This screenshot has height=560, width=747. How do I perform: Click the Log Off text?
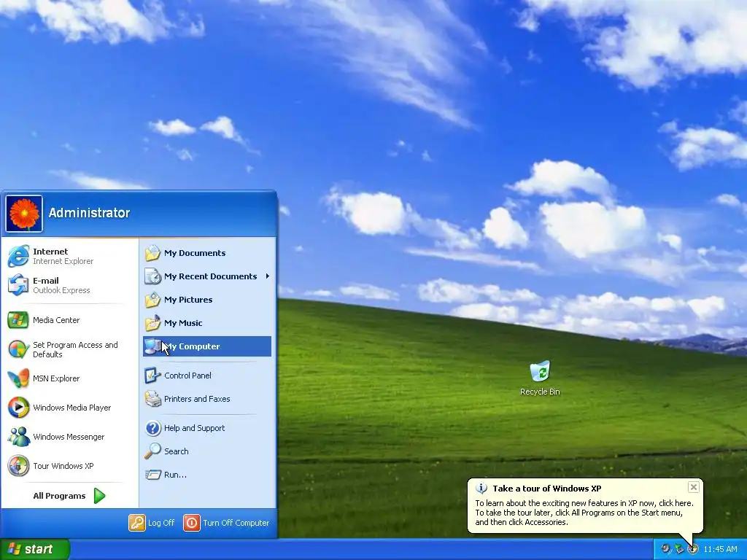coord(161,522)
